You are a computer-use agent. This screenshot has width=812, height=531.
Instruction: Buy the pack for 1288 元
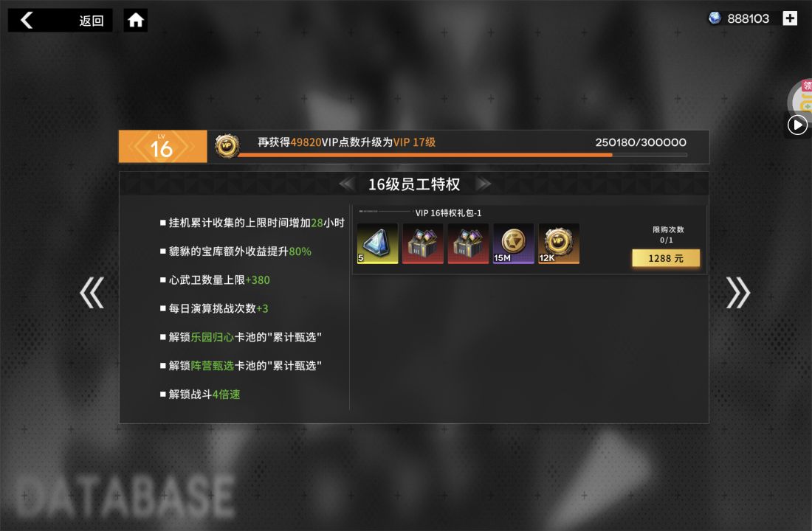coord(666,257)
